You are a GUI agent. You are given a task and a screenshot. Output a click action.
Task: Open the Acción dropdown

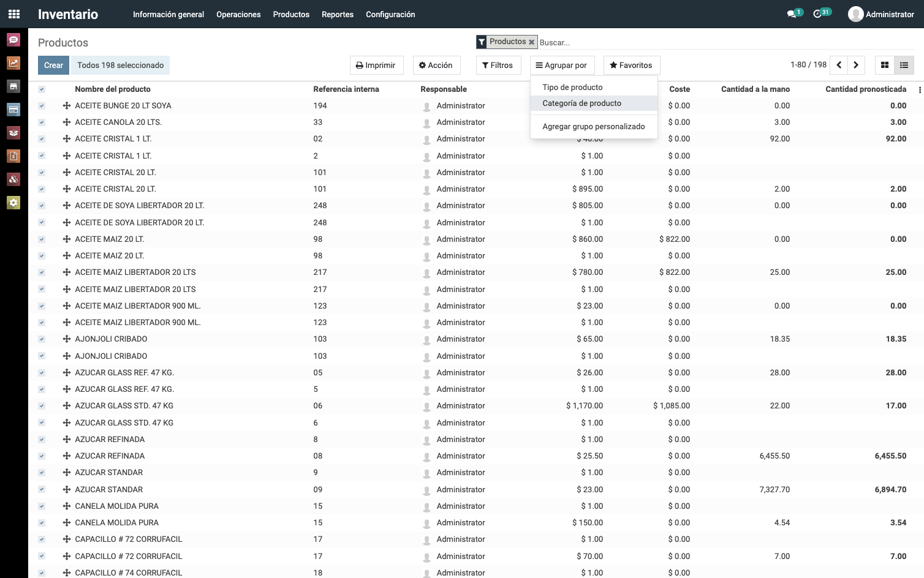tap(436, 65)
